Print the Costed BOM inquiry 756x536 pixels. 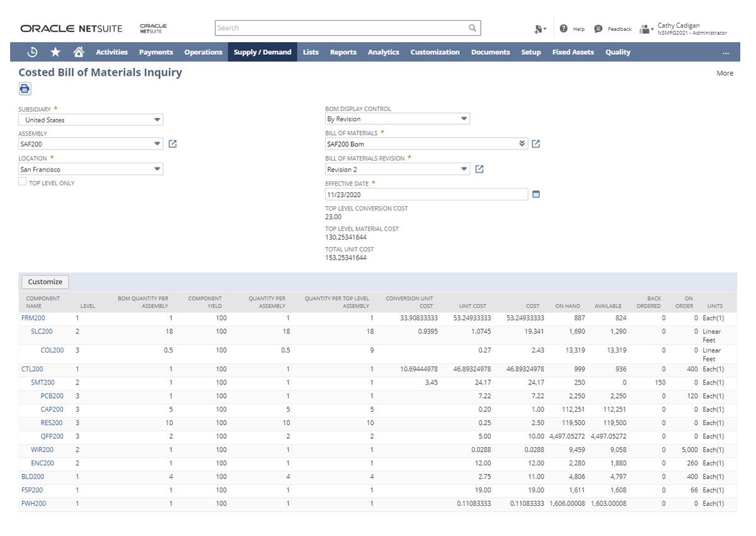25,89
